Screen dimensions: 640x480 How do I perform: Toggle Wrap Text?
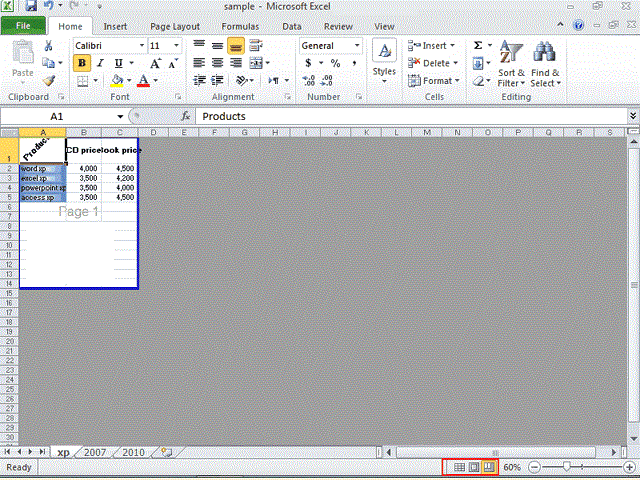[x=256, y=45]
